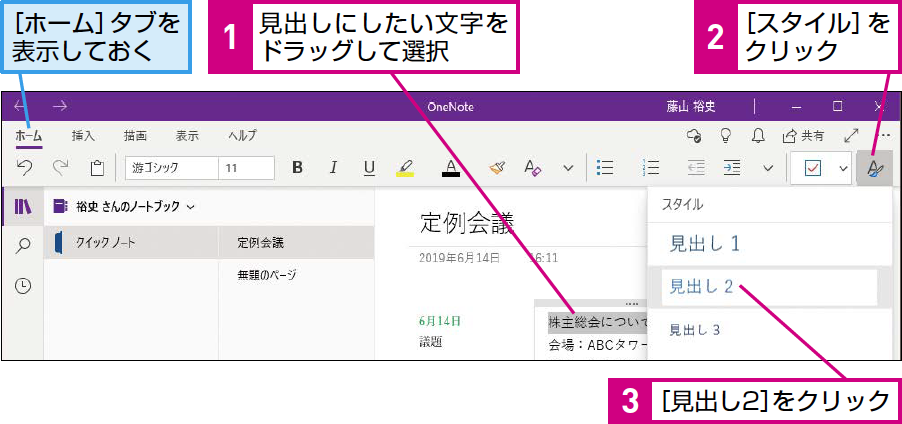Open the 描画 tab
This screenshot has width=902, height=424.
pos(135,136)
